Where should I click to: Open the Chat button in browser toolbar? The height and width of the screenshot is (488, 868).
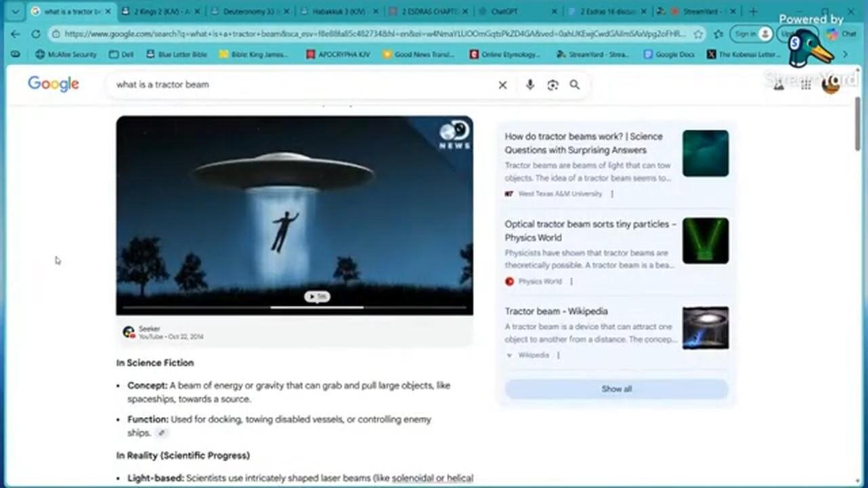point(842,34)
